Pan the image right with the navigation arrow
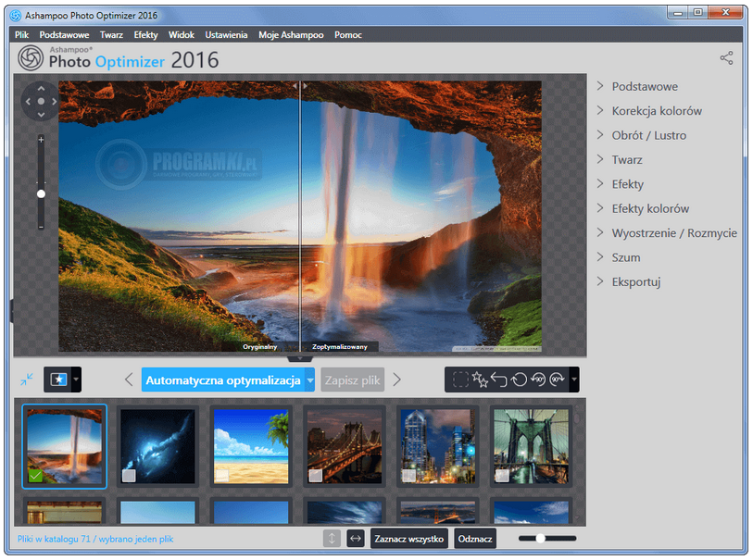This screenshot has height=560, width=753. 55,101
